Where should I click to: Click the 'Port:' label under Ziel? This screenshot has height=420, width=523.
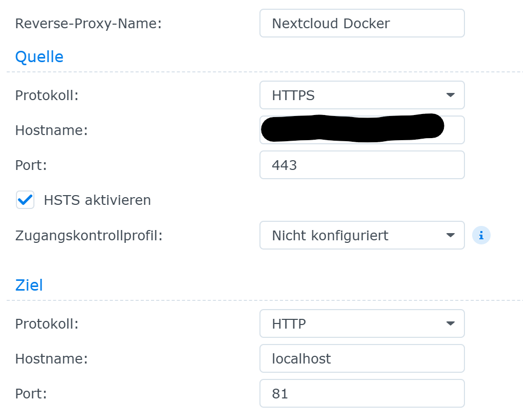tap(31, 394)
